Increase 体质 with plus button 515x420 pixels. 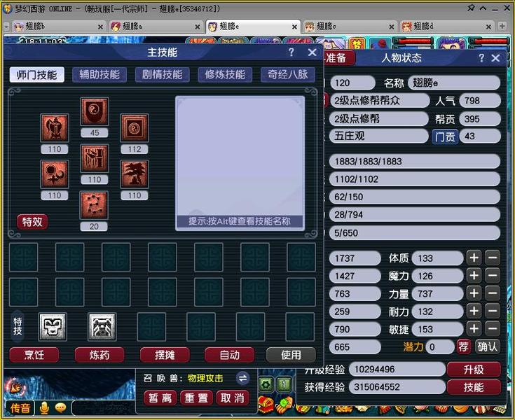(474, 258)
